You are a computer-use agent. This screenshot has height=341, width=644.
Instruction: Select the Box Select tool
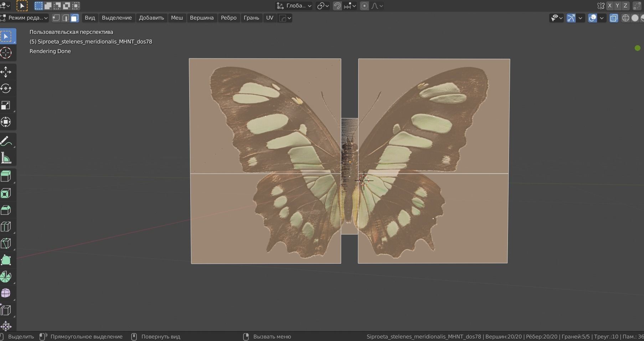[6, 36]
